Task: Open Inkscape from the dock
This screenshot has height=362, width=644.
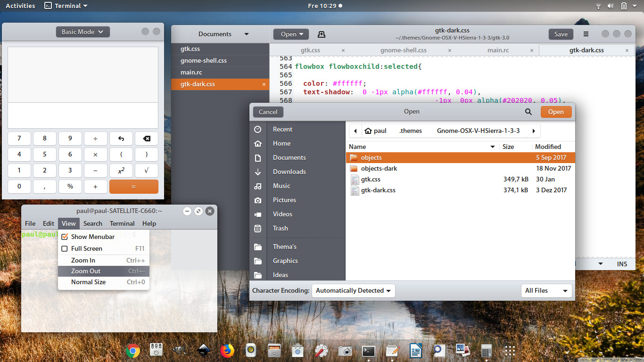Action: 203,350
